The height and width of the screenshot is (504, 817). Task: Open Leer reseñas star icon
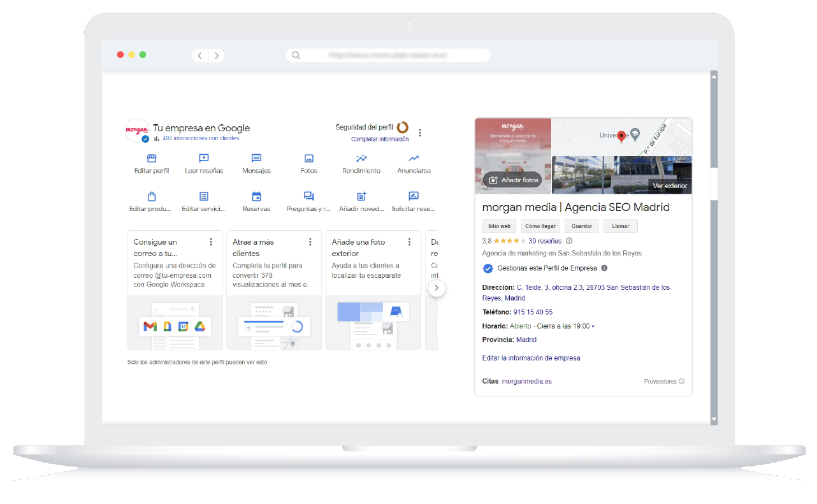[204, 158]
